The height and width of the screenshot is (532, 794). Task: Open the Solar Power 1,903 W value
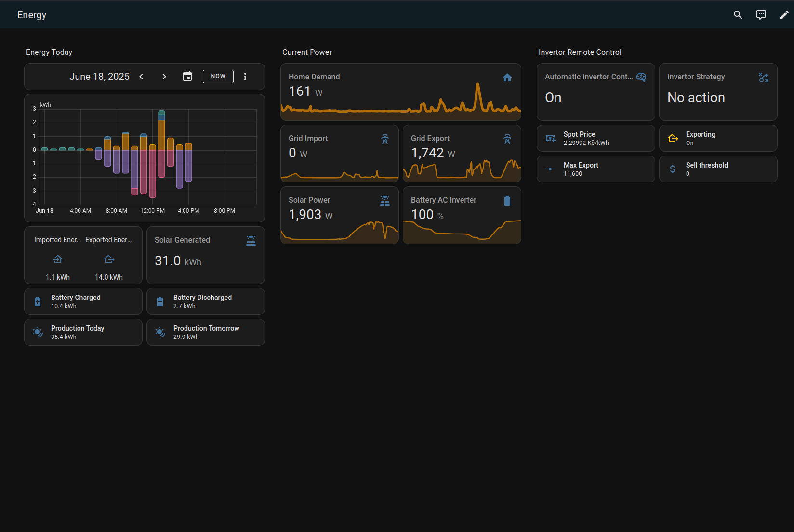[x=311, y=215]
